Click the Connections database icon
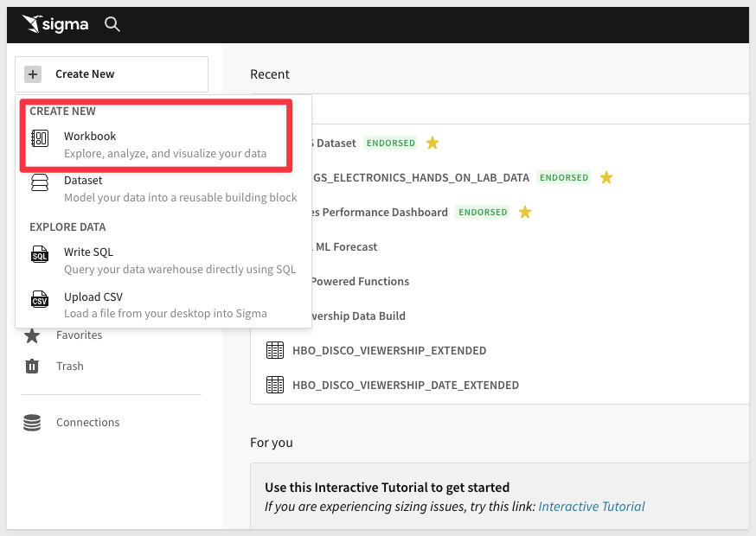 32,423
